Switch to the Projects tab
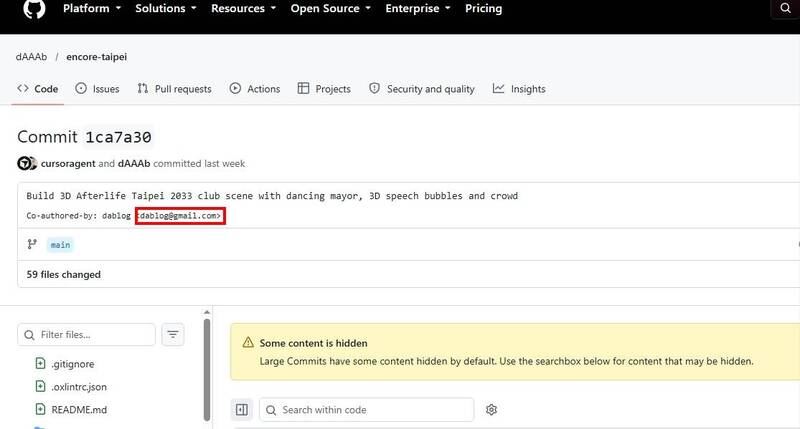Screen dimensions: 800x429 (x=324, y=89)
